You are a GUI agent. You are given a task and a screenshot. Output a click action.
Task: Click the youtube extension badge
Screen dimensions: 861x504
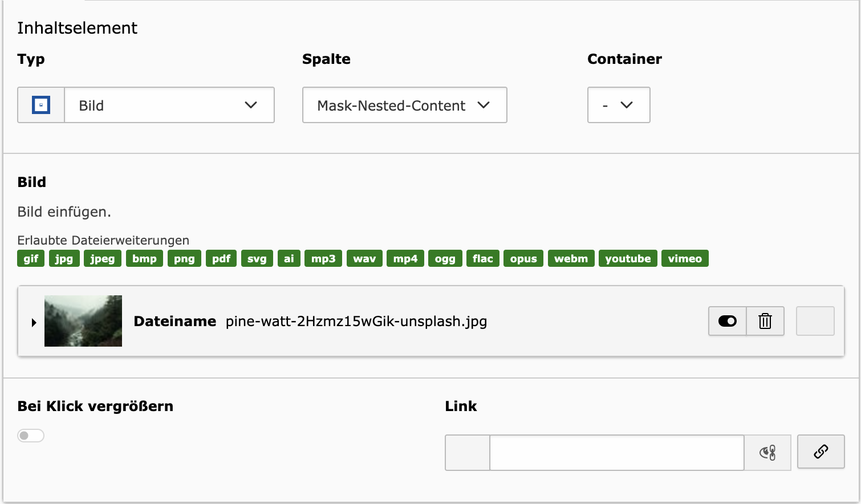coord(628,258)
